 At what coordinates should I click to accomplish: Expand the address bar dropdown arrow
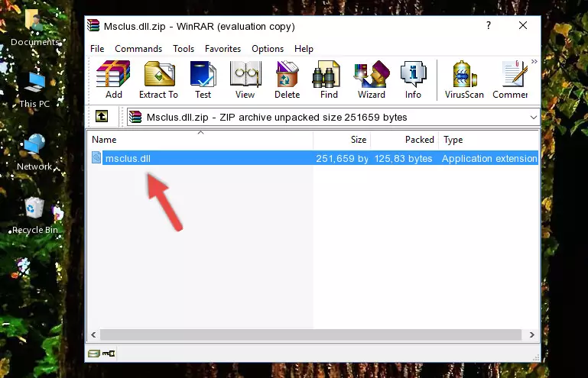click(x=533, y=118)
